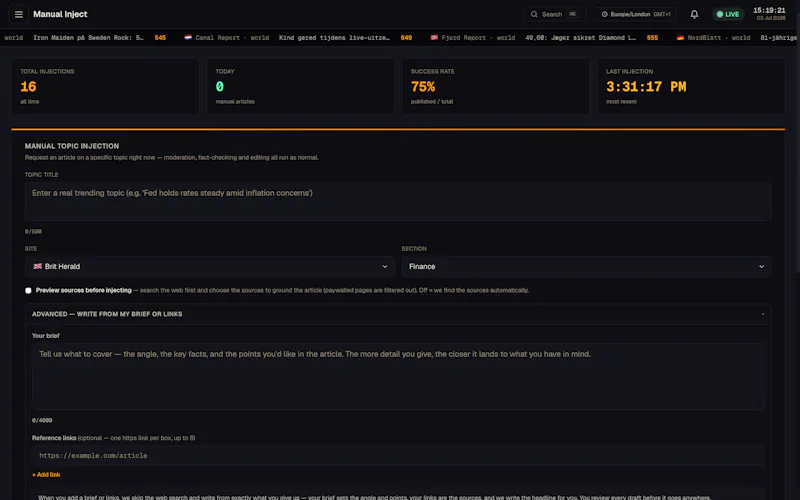Click the Reference links URL field
This screenshot has height=500, width=800.
click(x=398, y=456)
